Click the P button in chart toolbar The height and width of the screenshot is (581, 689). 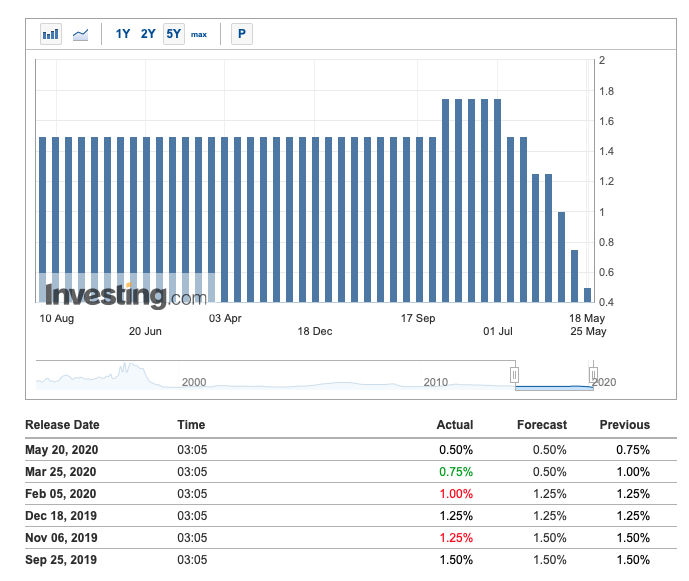241,34
